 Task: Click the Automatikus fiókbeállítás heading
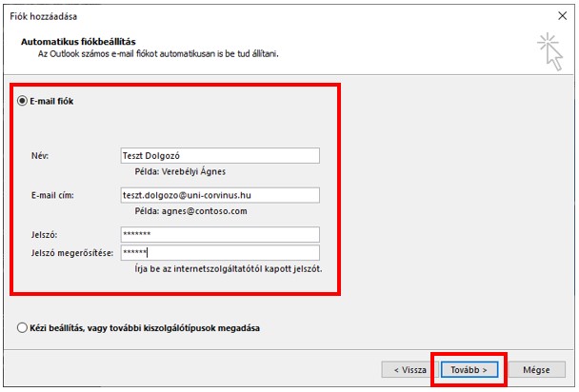pos(78,42)
